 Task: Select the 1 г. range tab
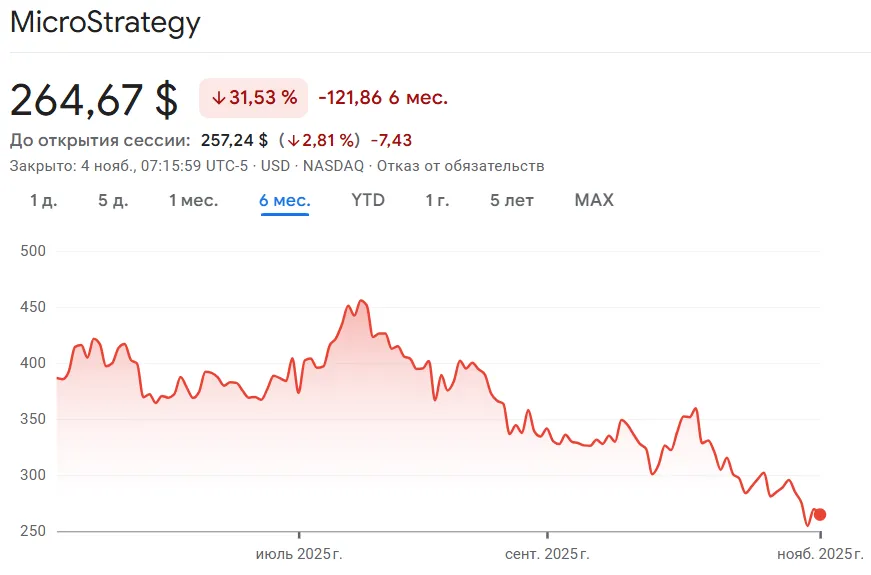(x=437, y=200)
